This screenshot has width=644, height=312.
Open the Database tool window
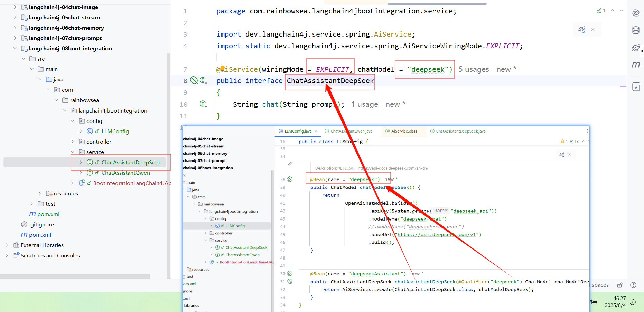click(x=636, y=30)
